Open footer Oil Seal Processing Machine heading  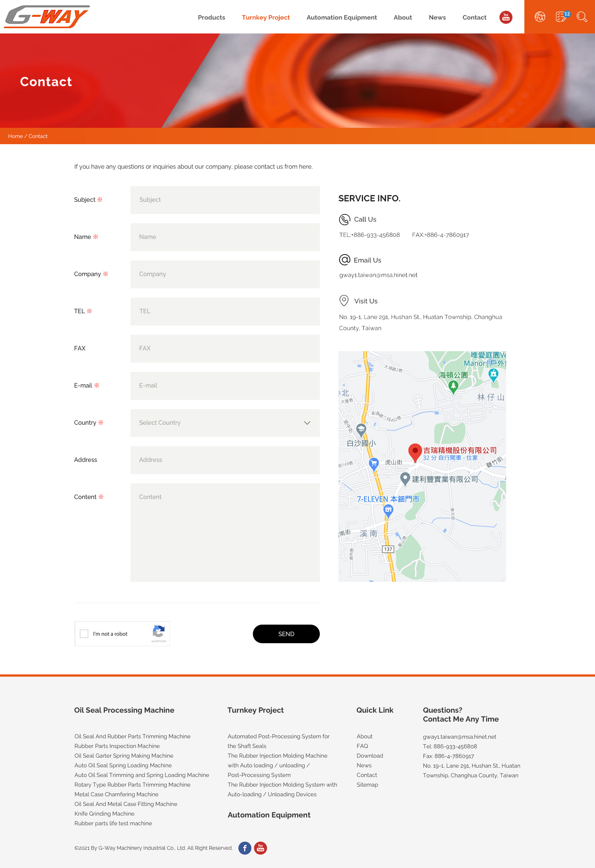point(124,710)
